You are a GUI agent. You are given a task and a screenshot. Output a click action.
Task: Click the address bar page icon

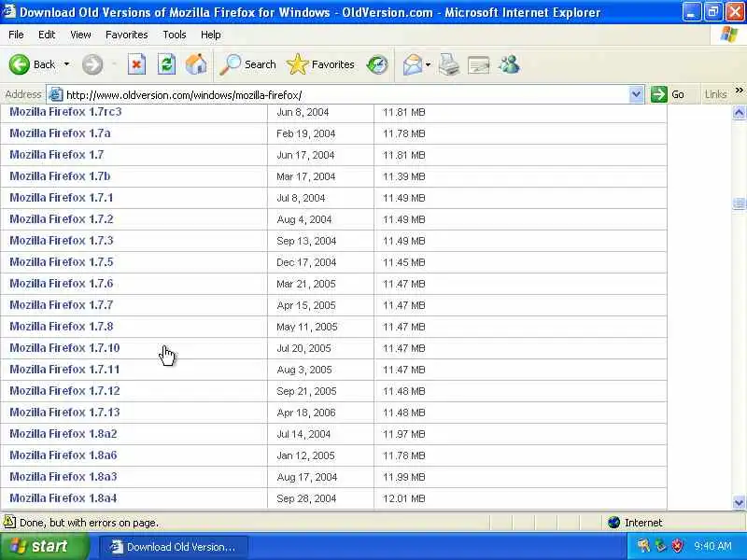pyautogui.click(x=56, y=94)
